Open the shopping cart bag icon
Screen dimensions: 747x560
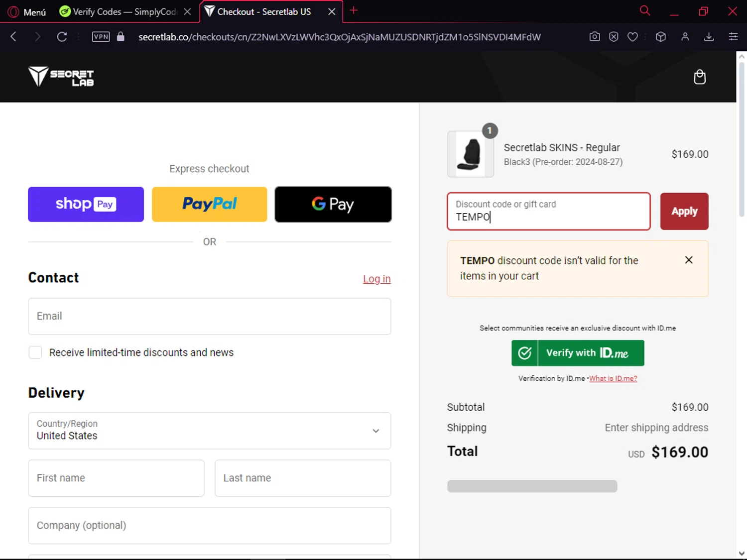(x=700, y=77)
